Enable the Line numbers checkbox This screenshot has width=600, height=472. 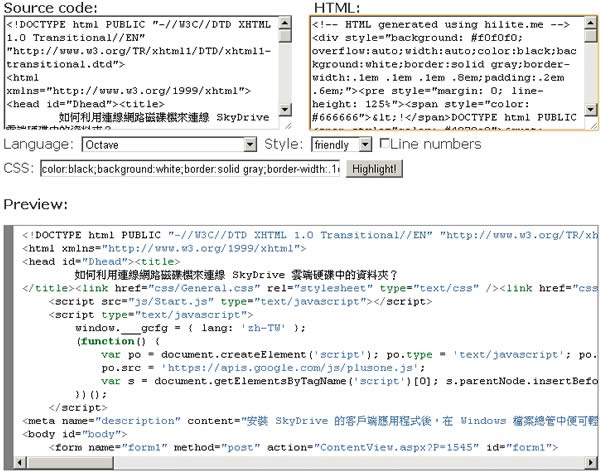click(x=384, y=144)
